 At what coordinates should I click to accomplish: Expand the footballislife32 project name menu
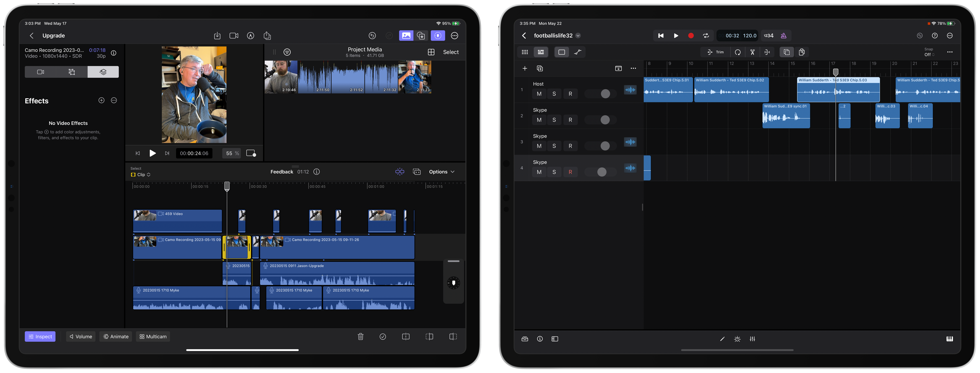click(x=578, y=36)
